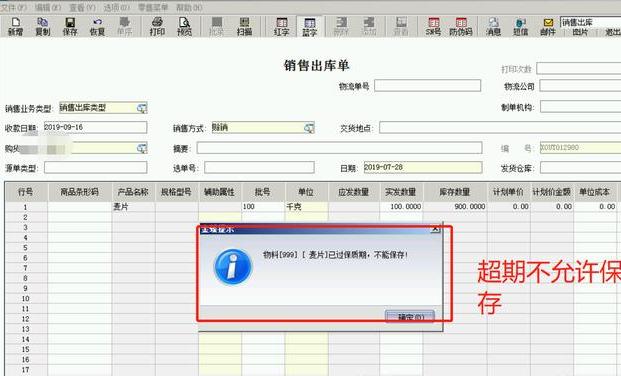Open the 文件 menu

click(14, 7)
